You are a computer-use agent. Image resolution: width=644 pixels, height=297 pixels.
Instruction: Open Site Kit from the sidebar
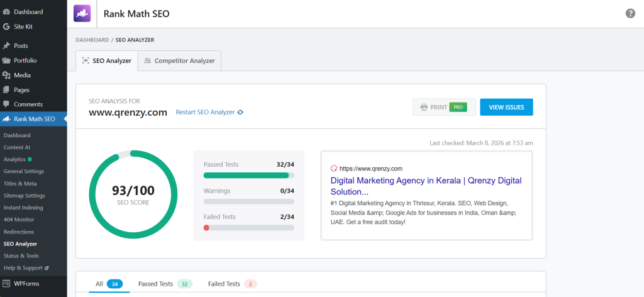coord(23,26)
